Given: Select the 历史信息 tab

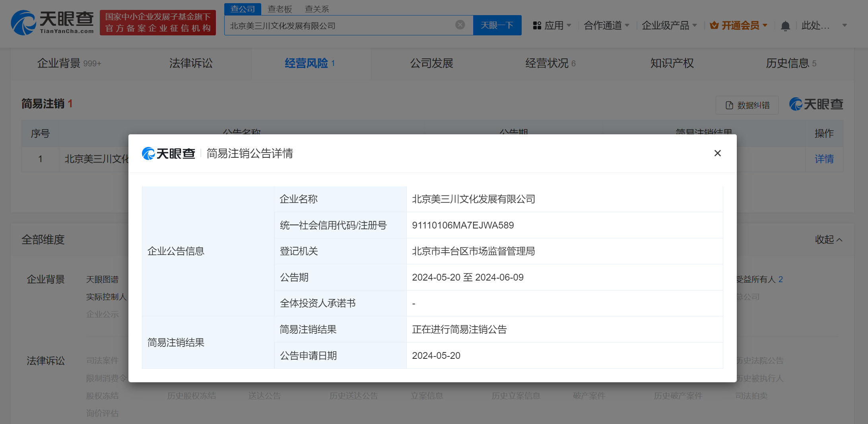Looking at the screenshot, I should click(x=791, y=63).
